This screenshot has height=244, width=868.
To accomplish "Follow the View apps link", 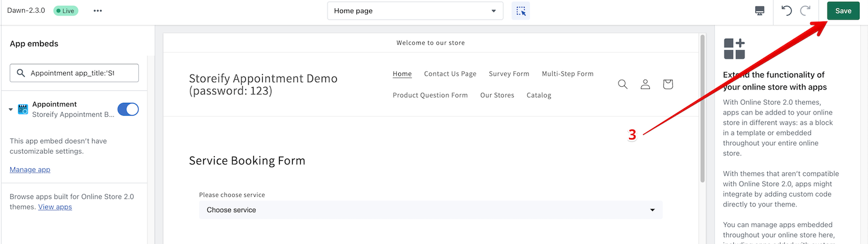I will (55, 207).
